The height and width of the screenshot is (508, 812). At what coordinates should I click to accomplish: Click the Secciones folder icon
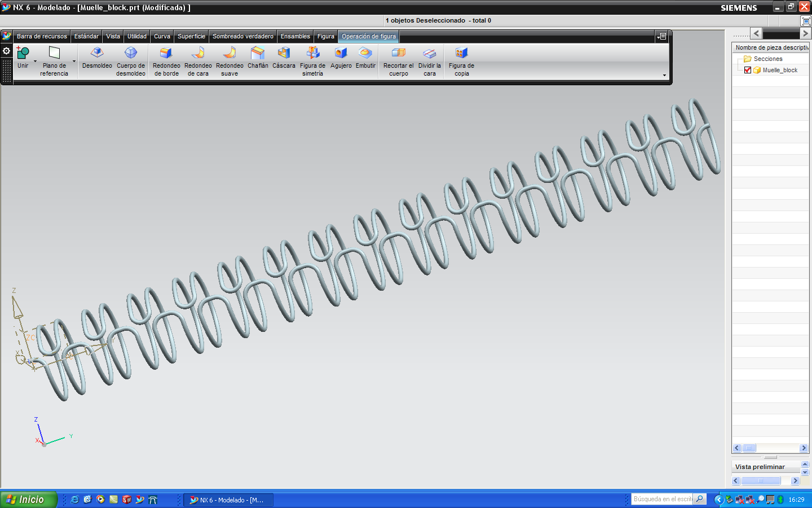748,59
